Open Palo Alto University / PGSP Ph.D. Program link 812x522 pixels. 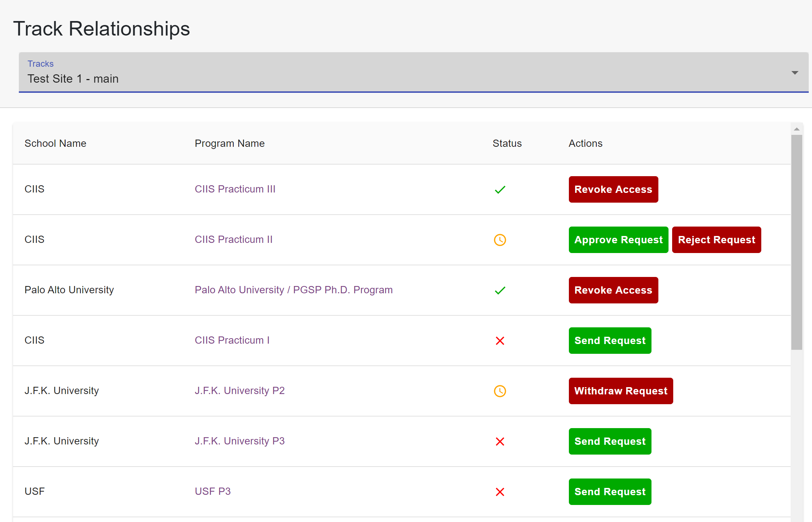point(294,290)
